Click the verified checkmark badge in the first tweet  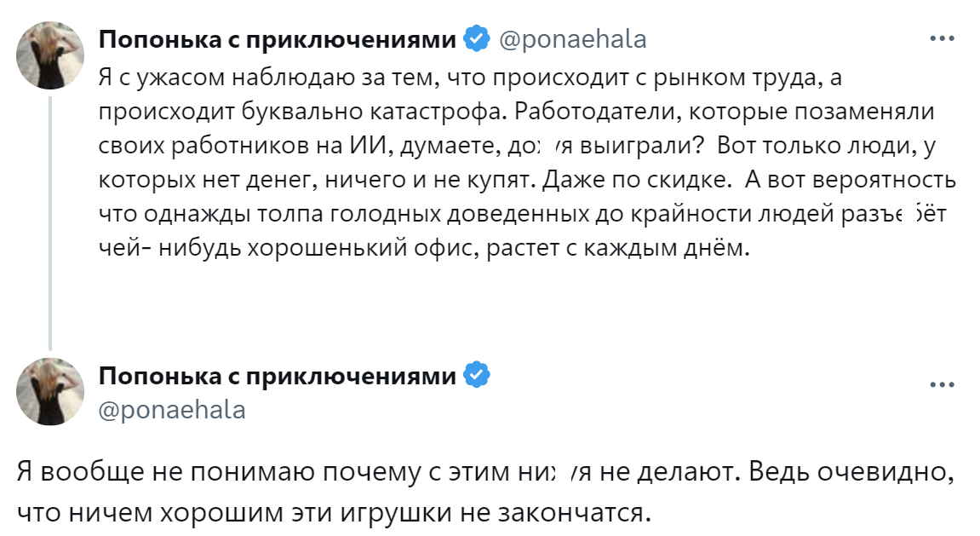click(475, 37)
